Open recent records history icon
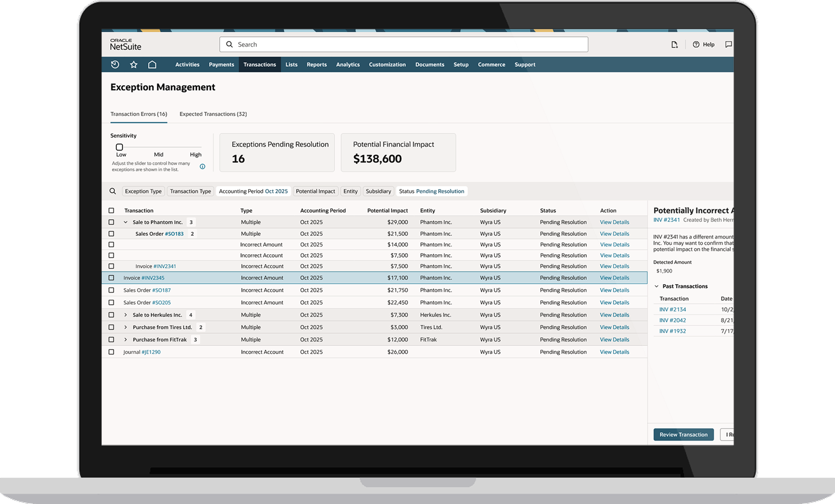 click(115, 65)
